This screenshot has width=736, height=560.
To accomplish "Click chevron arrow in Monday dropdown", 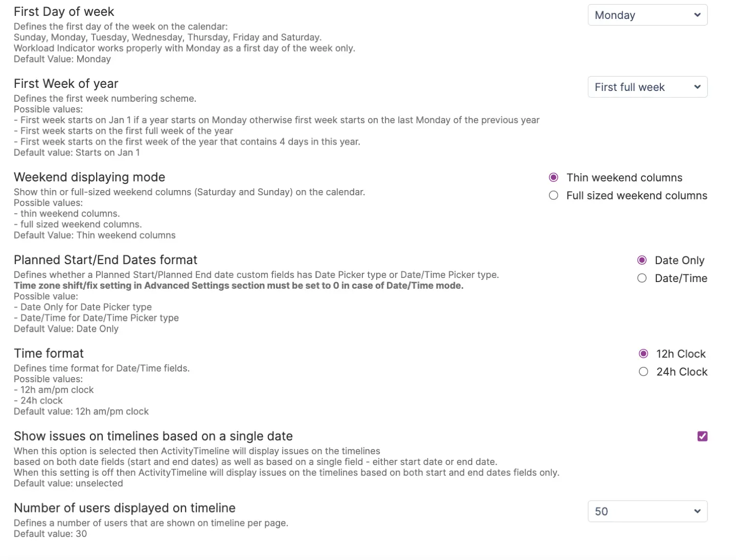I will pyautogui.click(x=697, y=15).
